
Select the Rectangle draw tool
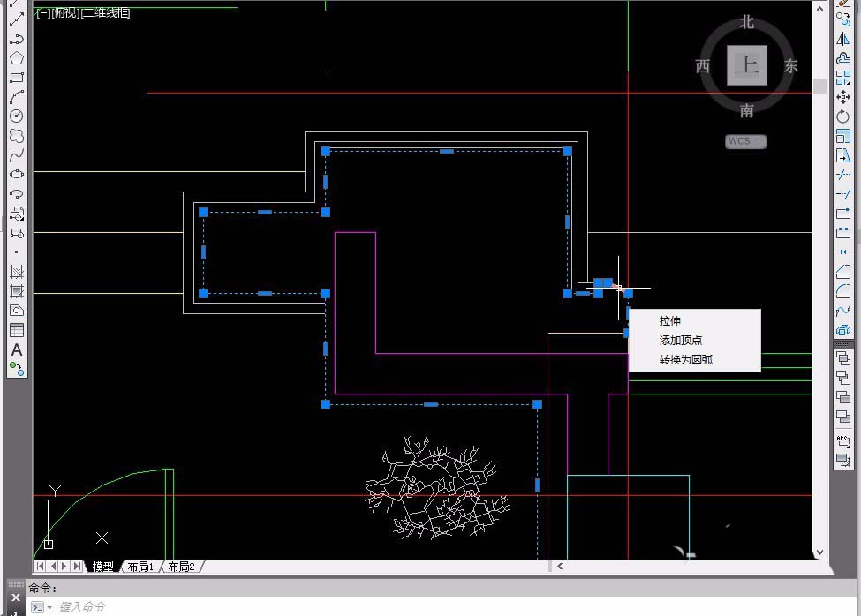click(x=17, y=78)
